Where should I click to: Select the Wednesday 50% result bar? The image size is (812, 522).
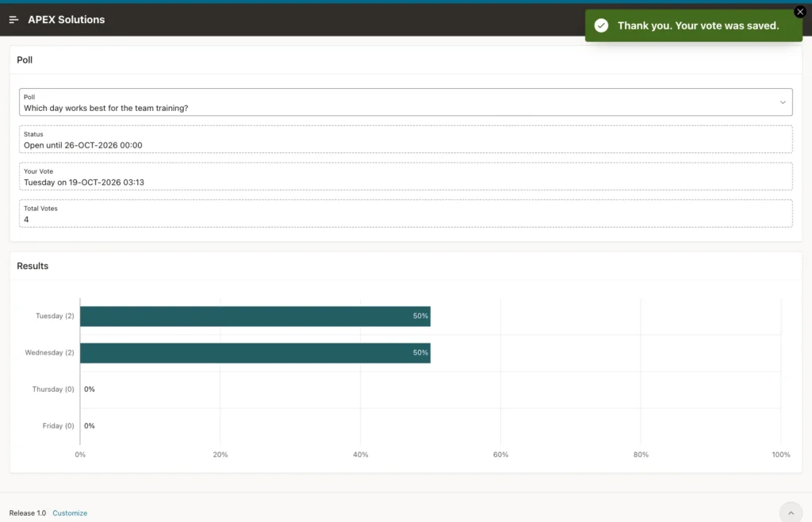coord(255,353)
